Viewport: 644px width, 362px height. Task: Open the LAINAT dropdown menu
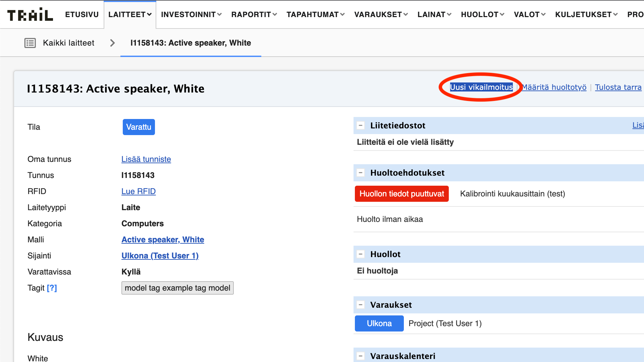(x=434, y=14)
